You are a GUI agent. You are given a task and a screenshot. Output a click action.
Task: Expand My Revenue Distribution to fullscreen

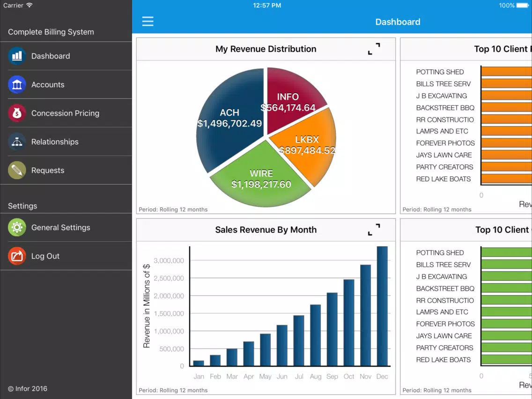pyautogui.click(x=373, y=49)
